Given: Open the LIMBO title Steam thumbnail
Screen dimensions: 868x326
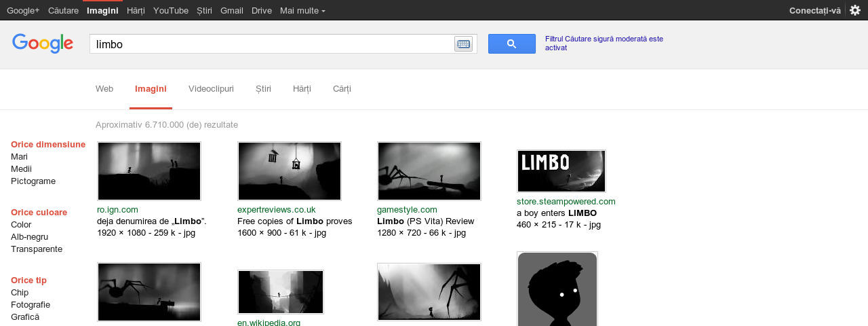Looking at the screenshot, I should point(561,171).
